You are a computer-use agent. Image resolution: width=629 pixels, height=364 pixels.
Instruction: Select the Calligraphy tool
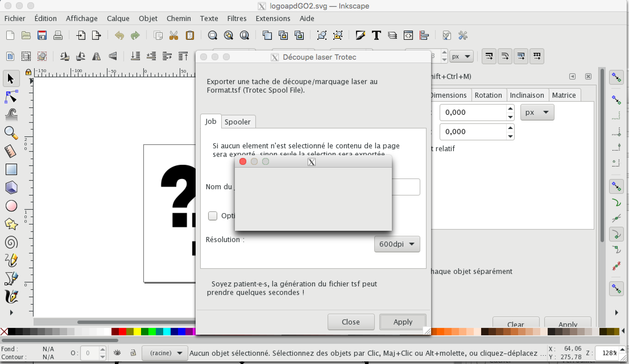(x=11, y=297)
